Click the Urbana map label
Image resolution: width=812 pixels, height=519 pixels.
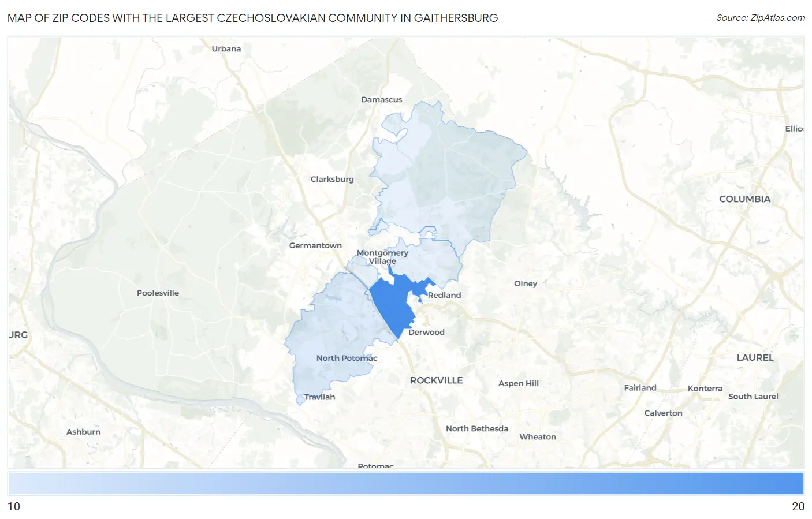(226, 48)
